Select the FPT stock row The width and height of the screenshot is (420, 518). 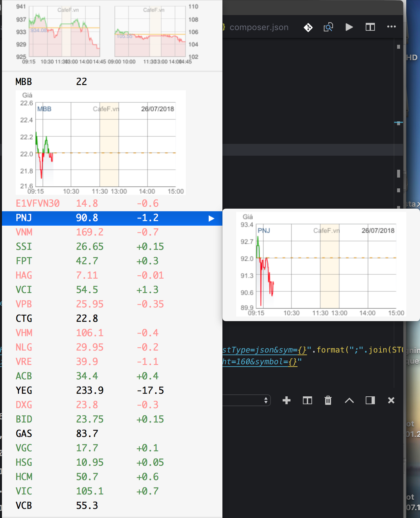tap(112, 261)
